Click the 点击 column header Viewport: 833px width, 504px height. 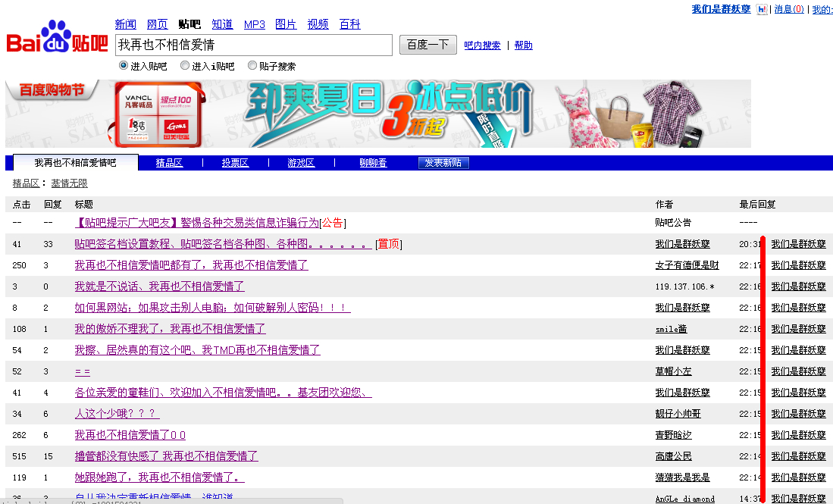point(21,205)
